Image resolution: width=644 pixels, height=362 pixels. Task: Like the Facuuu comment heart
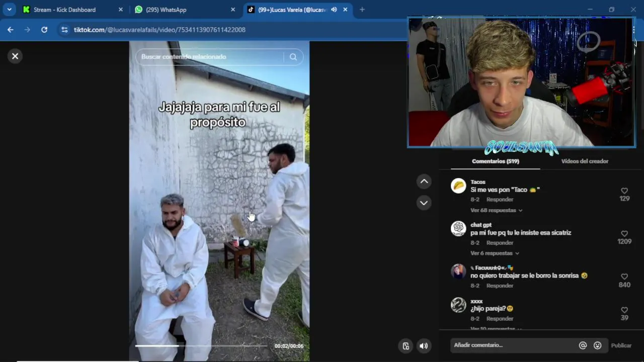pyautogui.click(x=624, y=277)
